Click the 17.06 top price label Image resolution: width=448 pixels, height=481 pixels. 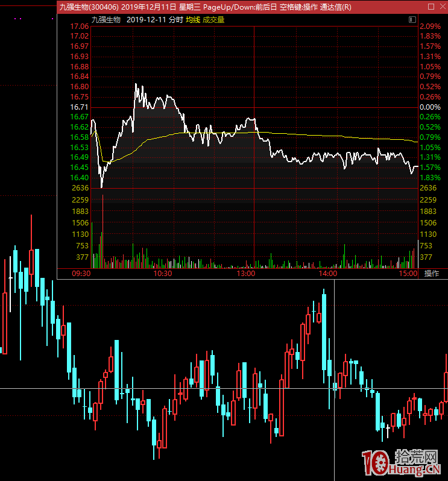[x=80, y=27]
